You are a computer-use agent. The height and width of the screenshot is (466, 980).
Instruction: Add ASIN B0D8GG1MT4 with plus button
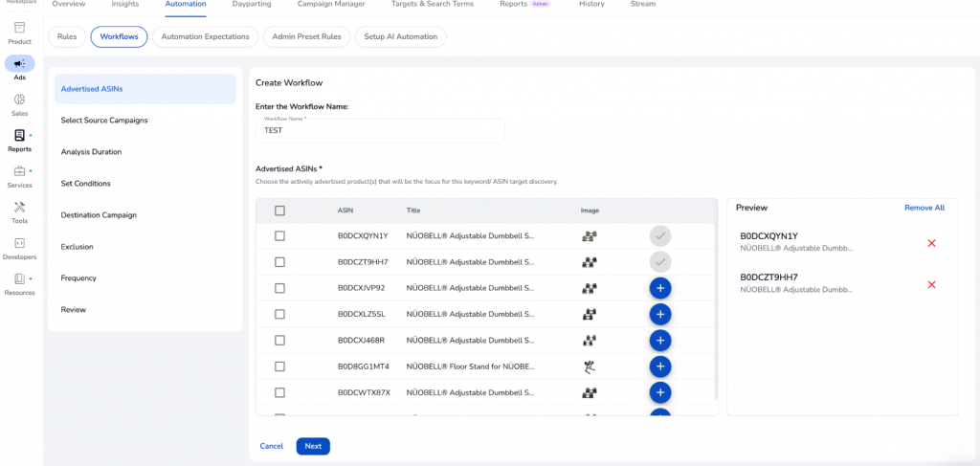660,366
